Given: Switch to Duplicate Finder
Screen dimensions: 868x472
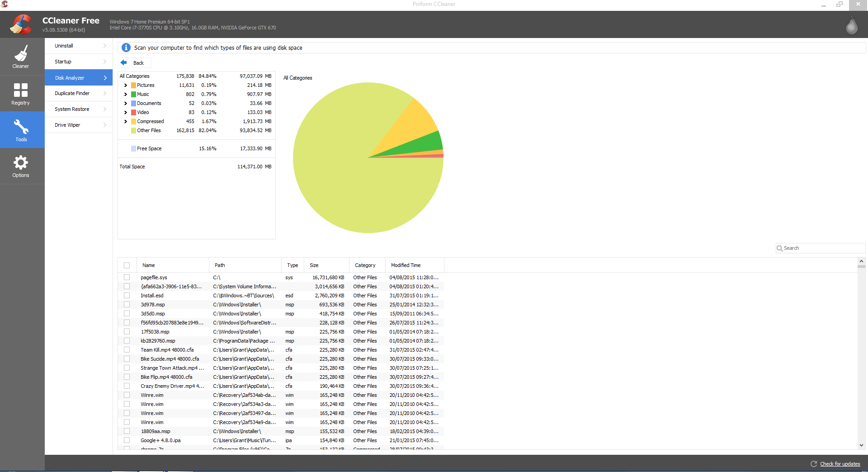Looking at the screenshot, I should point(78,93).
